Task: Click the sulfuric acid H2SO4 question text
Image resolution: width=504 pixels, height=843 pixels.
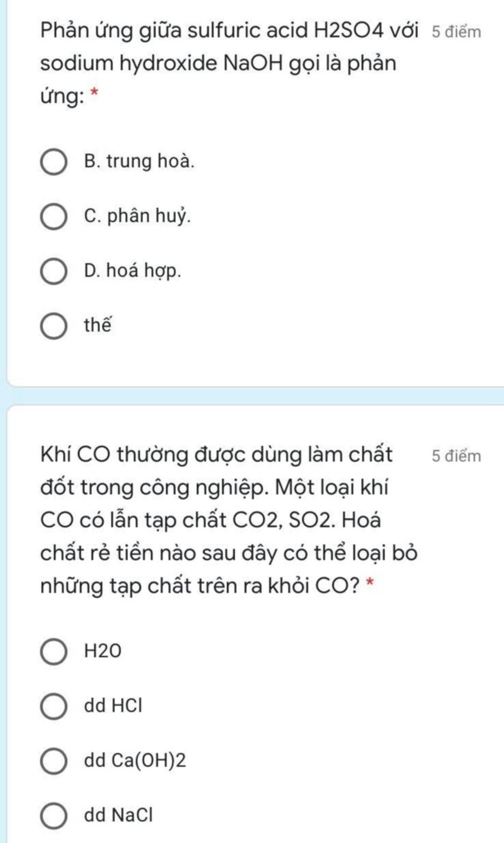Action: tap(229, 64)
